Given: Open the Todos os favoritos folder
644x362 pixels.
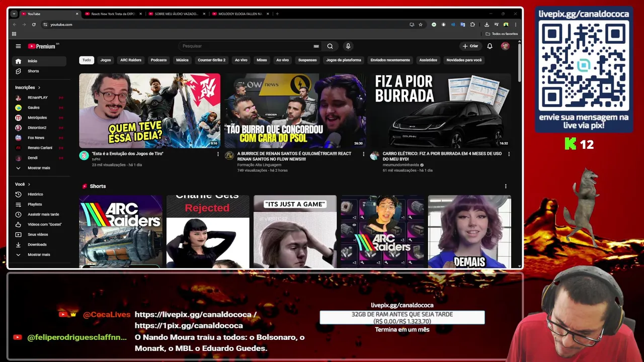Looking at the screenshot, I should [x=502, y=34].
